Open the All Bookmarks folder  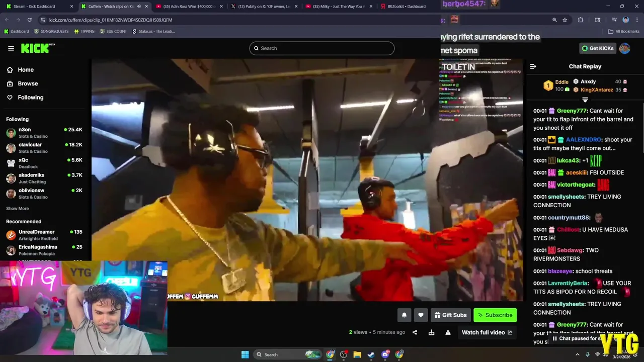point(624,31)
